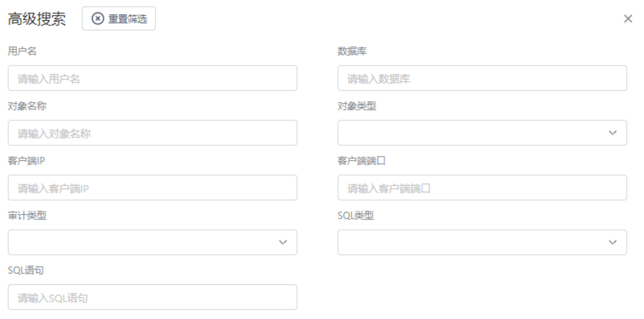
Task: Click the 客户端IP input field
Action: tap(152, 187)
